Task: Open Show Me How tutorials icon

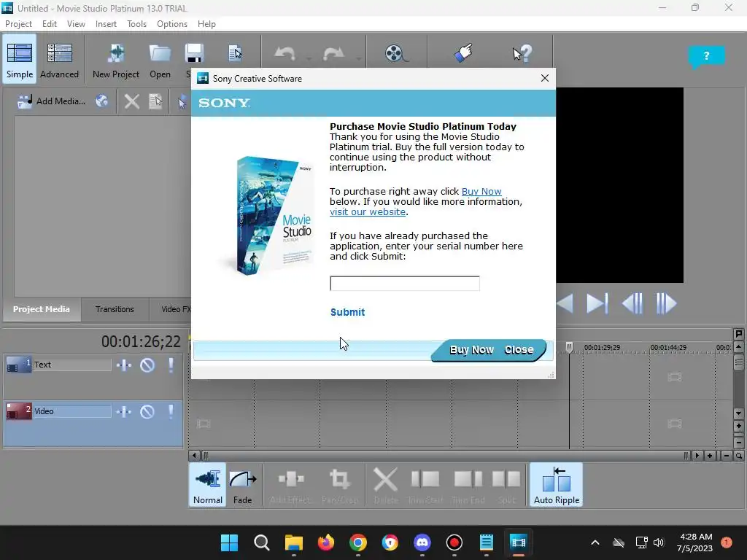Action: [x=463, y=52]
